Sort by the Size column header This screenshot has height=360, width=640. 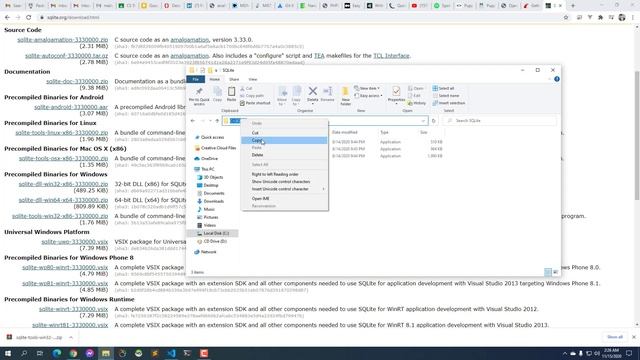coord(424,133)
